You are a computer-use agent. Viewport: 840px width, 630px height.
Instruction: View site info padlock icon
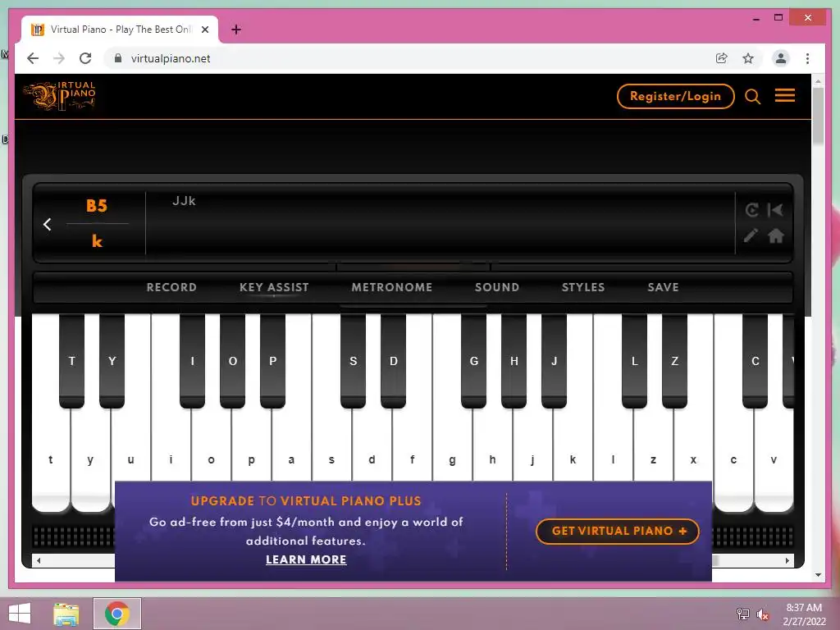pyautogui.click(x=118, y=58)
